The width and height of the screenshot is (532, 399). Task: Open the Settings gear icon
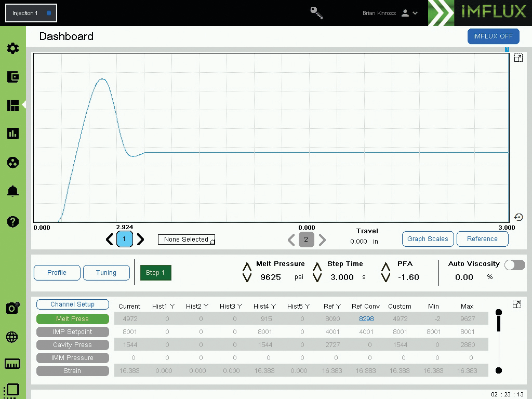coord(13,48)
